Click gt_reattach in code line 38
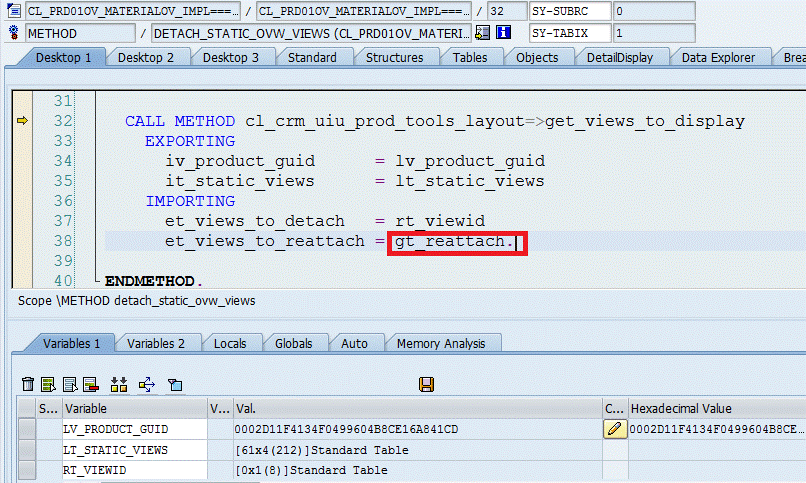This screenshot has height=483, width=806. 450,241
